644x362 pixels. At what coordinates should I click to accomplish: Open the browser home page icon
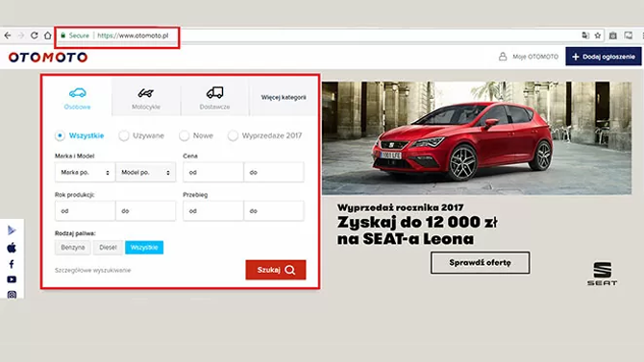(x=48, y=36)
